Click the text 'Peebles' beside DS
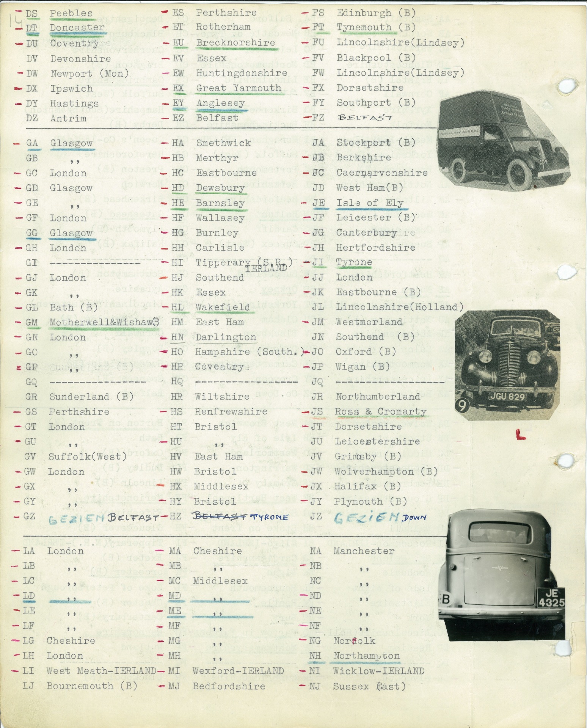 [71, 13]
